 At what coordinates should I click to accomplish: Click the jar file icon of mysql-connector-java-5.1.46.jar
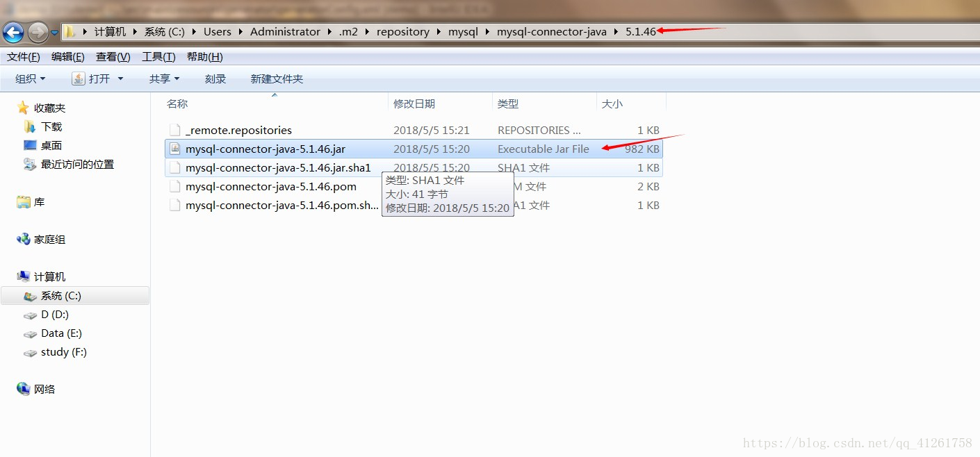click(x=175, y=149)
